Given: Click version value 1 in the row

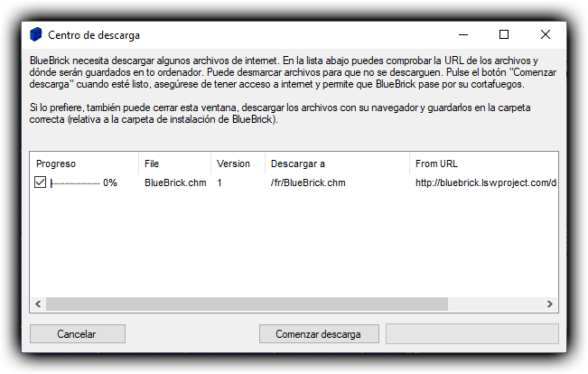Looking at the screenshot, I should click(219, 182).
